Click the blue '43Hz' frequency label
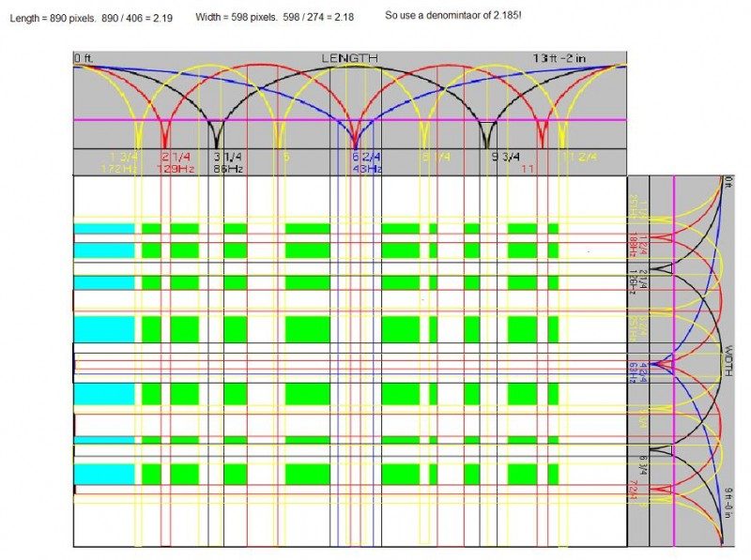This screenshot has width=751, height=560. click(x=367, y=169)
